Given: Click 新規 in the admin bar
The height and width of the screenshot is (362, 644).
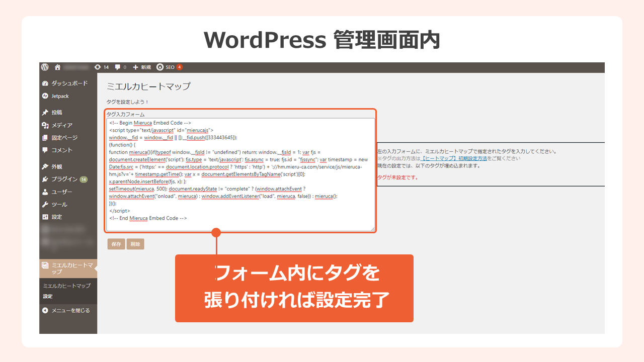Looking at the screenshot, I should click(146, 67).
